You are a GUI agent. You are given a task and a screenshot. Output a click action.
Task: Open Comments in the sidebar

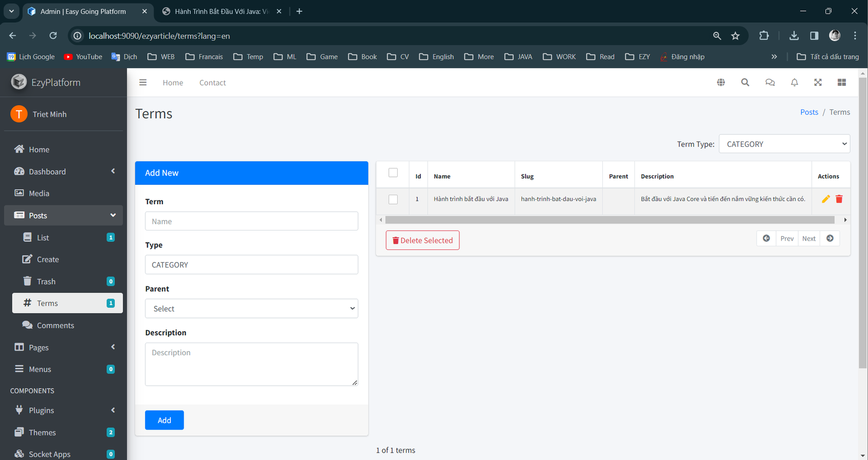coord(67,325)
